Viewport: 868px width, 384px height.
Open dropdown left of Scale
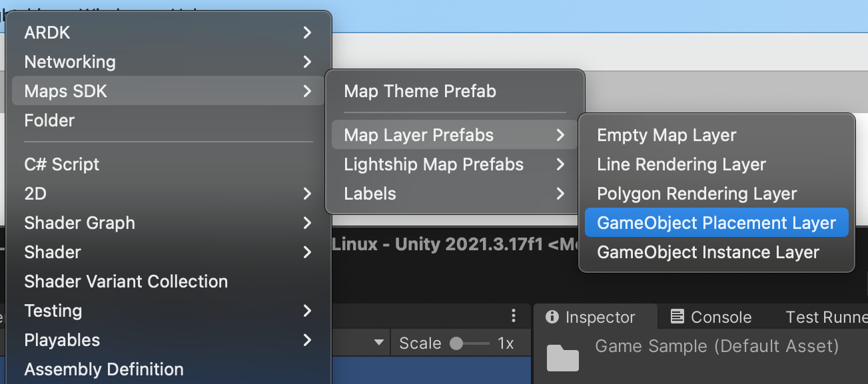[x=379, y=343]
